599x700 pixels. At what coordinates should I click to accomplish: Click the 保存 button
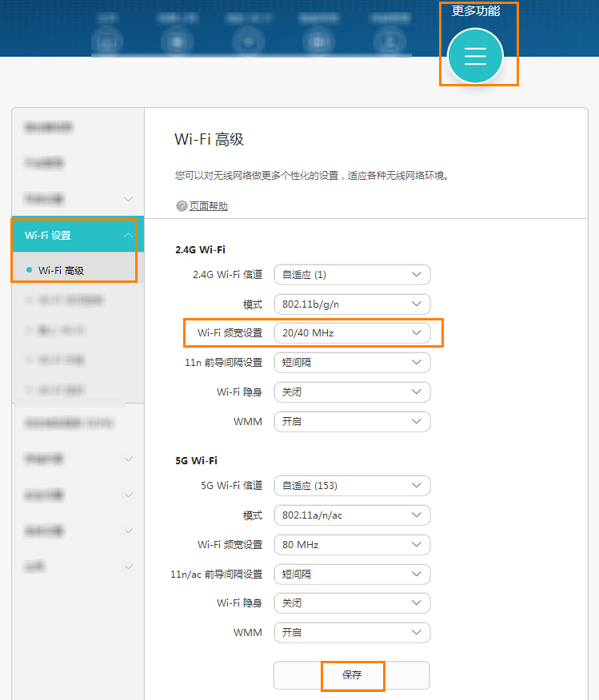point(352,675)
